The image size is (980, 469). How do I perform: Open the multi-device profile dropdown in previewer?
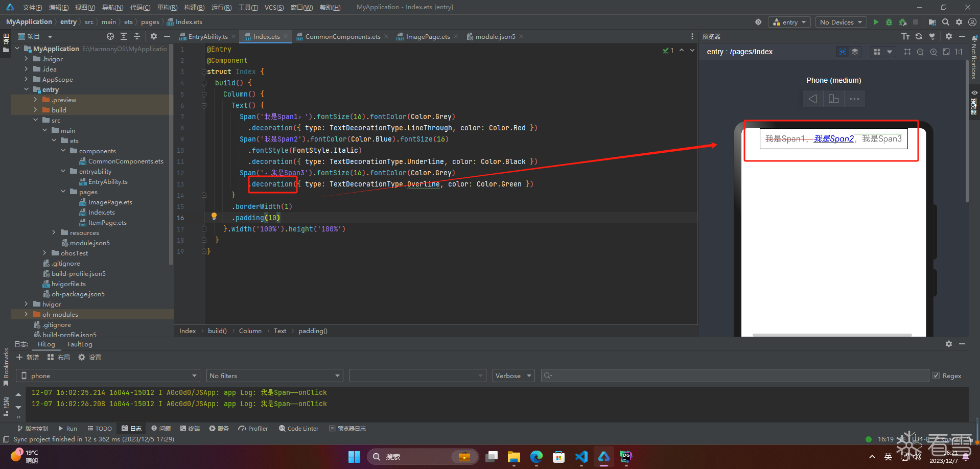[x=883, y=52]
